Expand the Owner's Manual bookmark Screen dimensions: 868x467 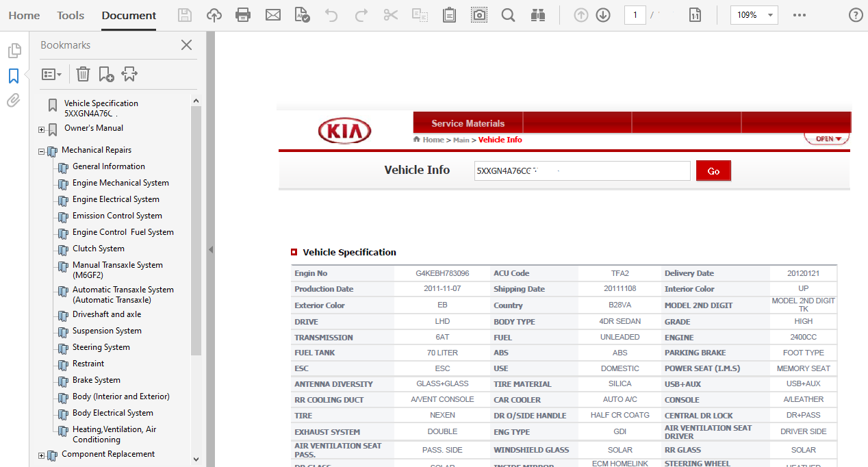(x=42, y=129)
